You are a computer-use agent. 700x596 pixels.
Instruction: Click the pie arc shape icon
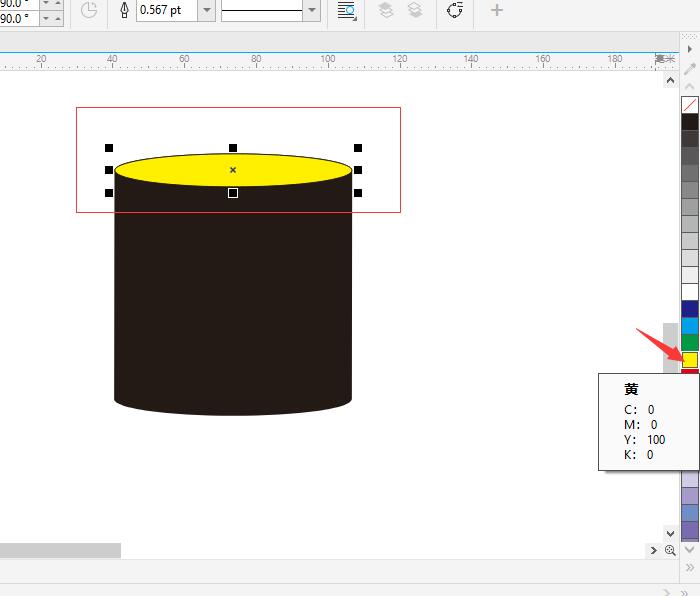[89, 10]
